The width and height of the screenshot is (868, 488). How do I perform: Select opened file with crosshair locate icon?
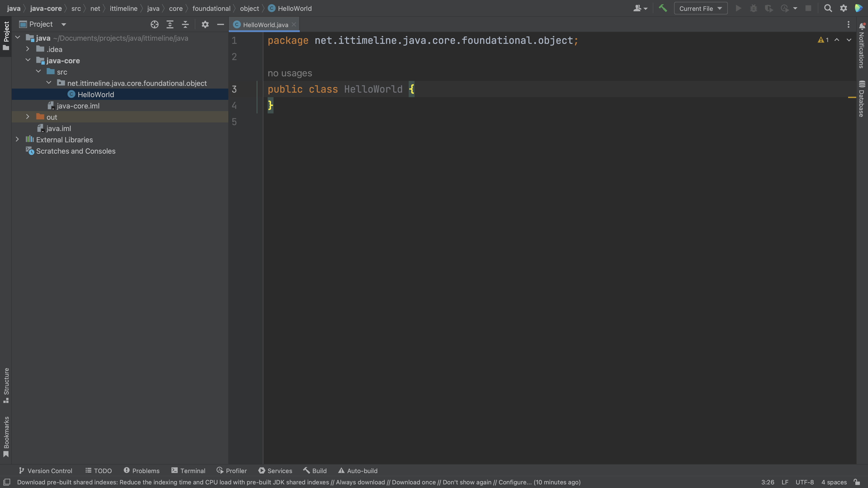154,24
